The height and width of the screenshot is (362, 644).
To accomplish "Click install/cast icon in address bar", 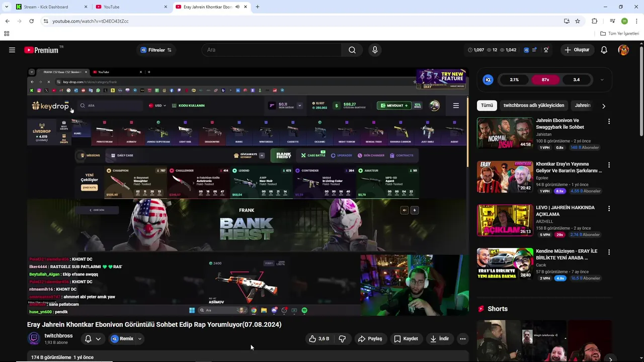I will pyautogui.click(x=567, y=21).
